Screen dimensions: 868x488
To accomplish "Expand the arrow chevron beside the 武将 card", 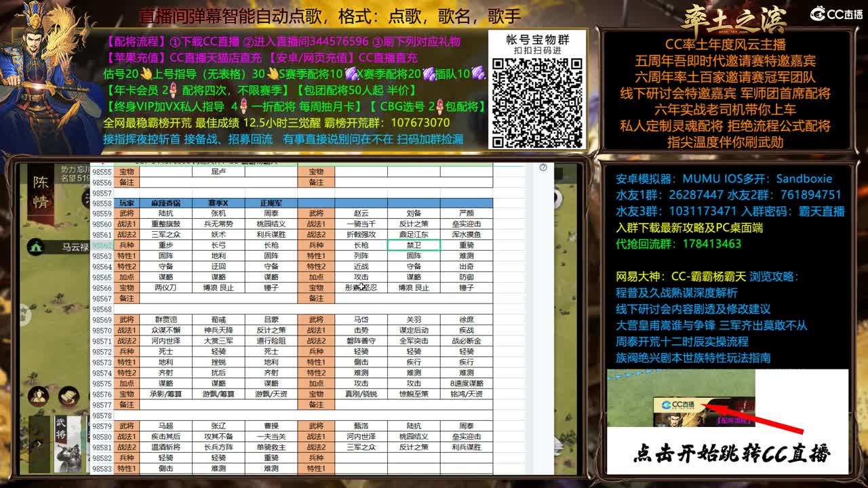I will pyautogui.click(x=39, y=444).
